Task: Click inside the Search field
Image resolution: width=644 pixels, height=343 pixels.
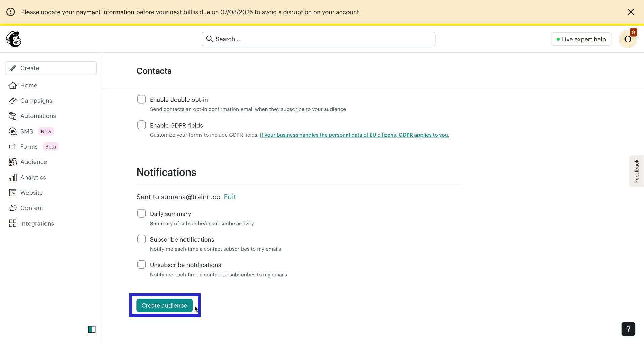Action: tap(318, 39)
